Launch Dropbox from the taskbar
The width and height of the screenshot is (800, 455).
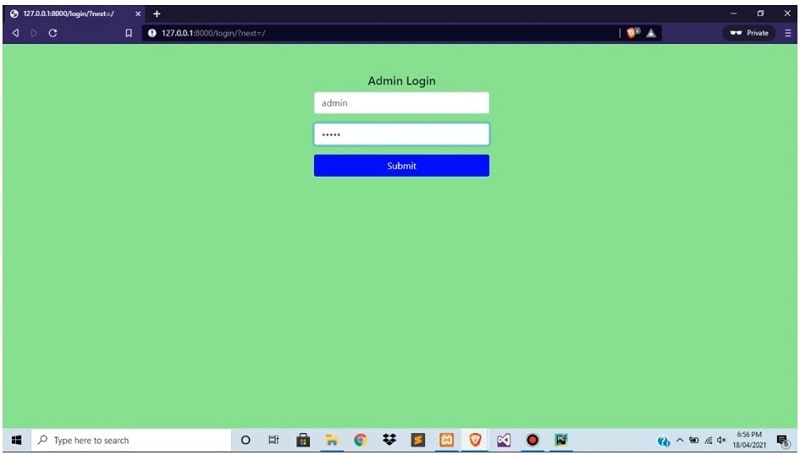click(x=389, y=440)
